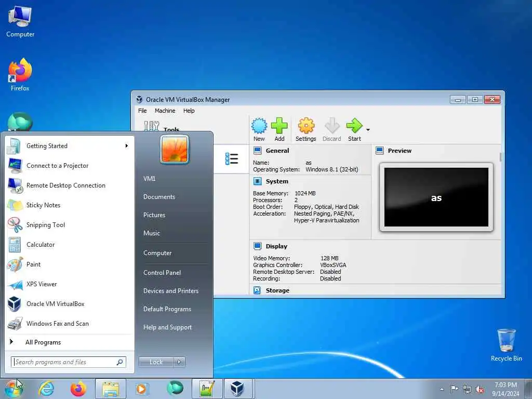Open the File menu in VirtualBox
Viewport: 532px width, 399px height.
coord(142,111)
